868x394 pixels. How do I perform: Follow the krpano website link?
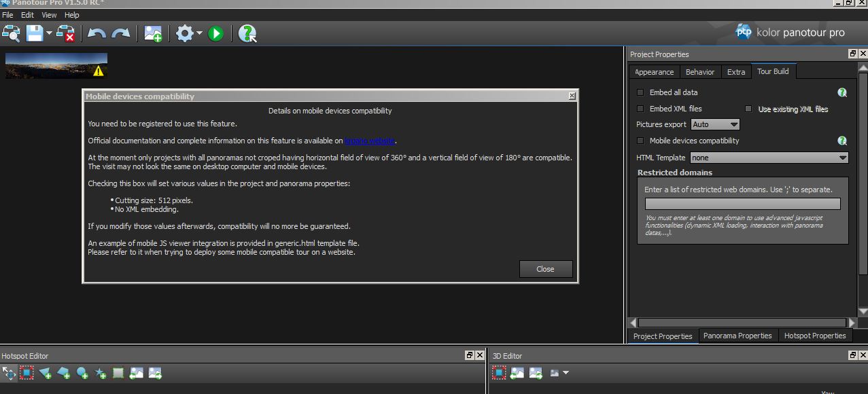[369, 141]
